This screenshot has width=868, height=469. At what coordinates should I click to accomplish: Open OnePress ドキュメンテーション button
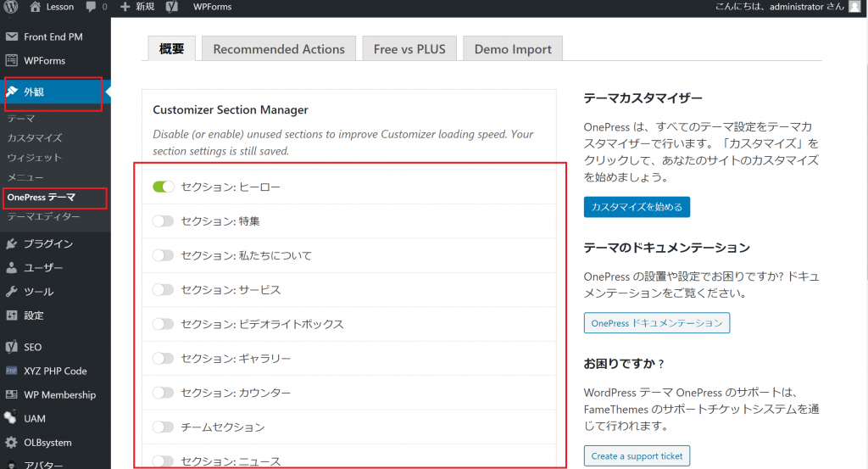tap(657, 323)
